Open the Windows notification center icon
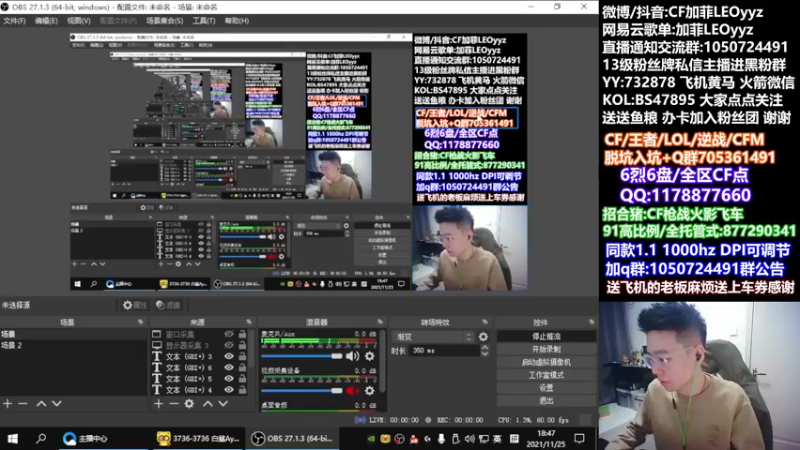Viewport: 800px width, 450px height. (x=579, y=438)
